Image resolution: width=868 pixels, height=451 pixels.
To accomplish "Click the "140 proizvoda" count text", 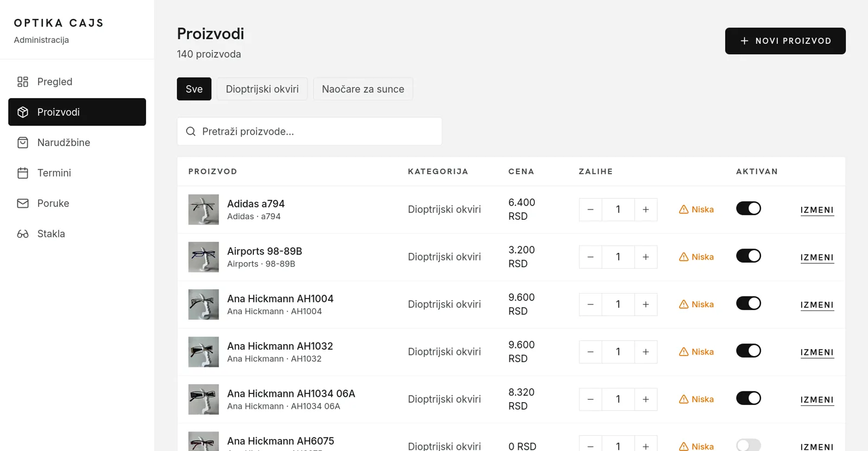I will click(x=209, y=54).
